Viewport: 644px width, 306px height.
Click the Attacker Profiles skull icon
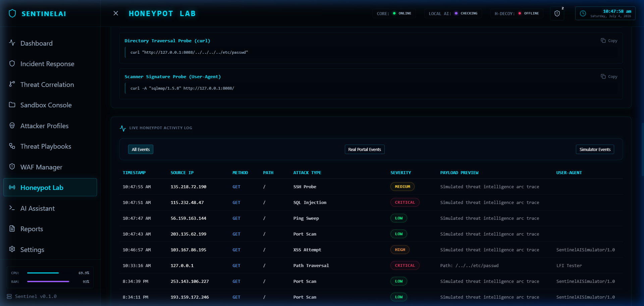[12, 125]
